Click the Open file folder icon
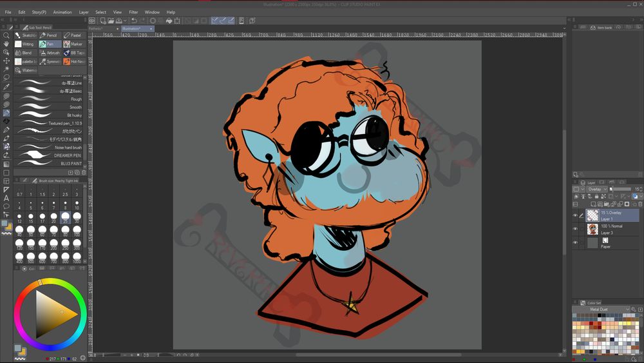This screenshot has width=644, height=363. tap(111, 21)
